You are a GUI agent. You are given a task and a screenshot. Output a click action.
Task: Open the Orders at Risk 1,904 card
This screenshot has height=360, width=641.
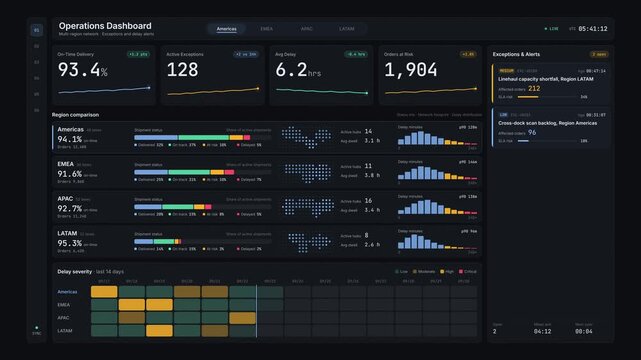point(430,75)
